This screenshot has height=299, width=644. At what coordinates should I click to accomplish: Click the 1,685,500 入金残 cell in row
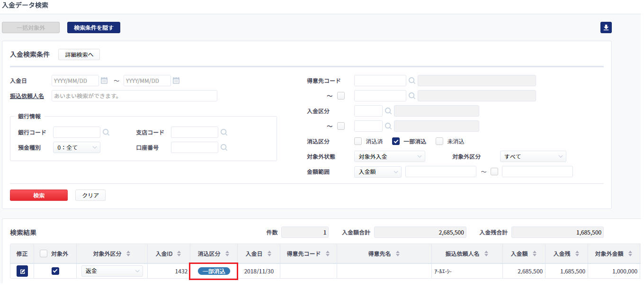click(567, 271)
